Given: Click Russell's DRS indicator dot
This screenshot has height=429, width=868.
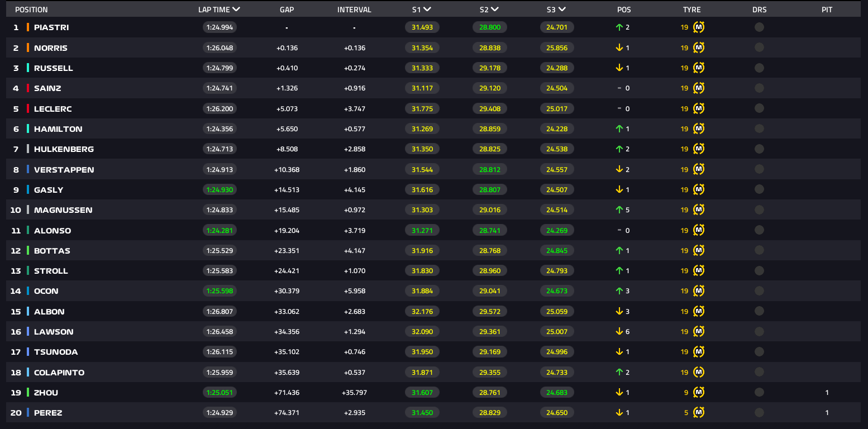Looking at the screenshot, I should [x=759, y=68].
